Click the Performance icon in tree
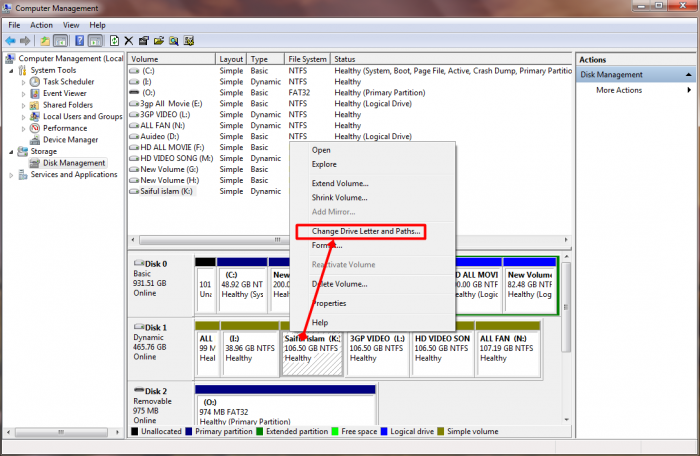 pyautogui.click(x=35, y=128)
